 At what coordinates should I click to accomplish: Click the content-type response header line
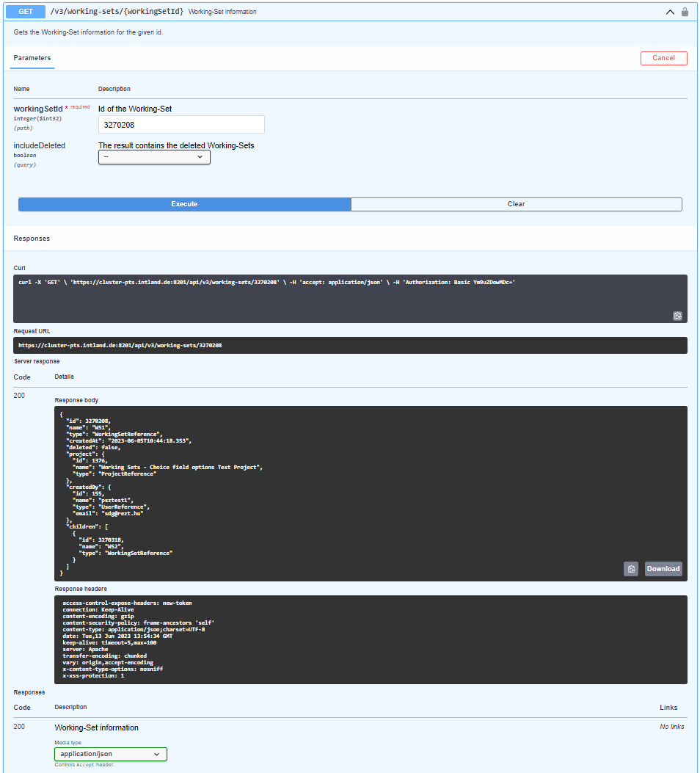coord(134,630)
